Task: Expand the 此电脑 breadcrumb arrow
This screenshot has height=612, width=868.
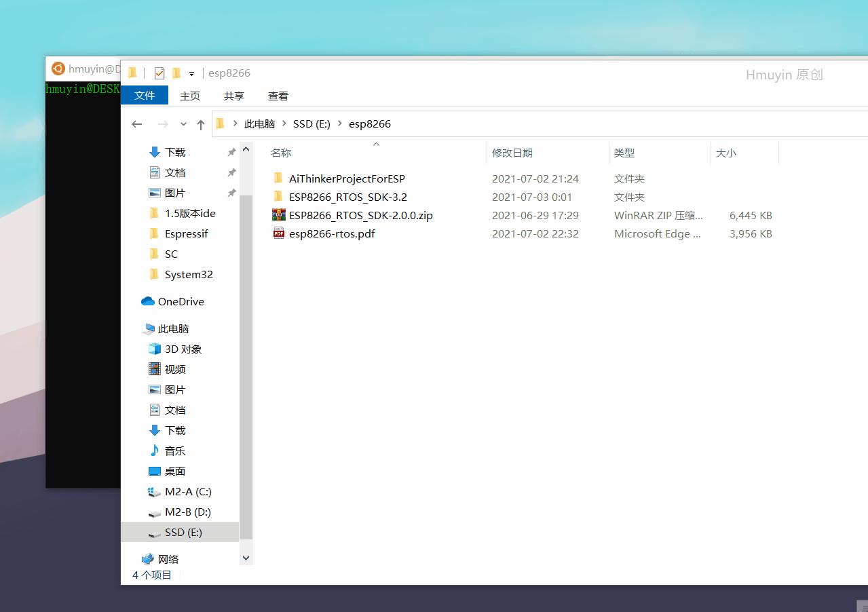Action: (x=284, y=123)
